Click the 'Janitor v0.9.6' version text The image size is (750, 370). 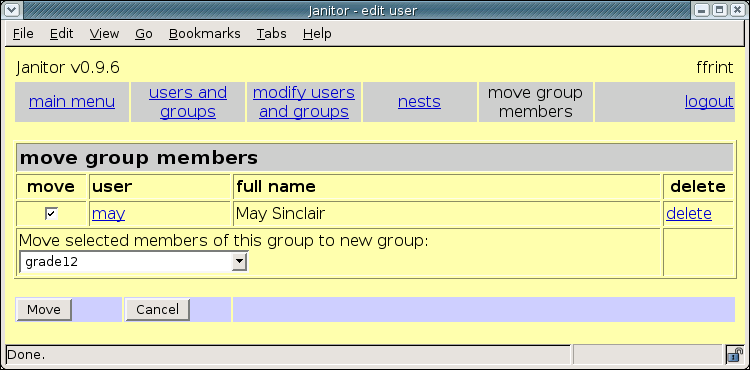pyautogui.click(x=67, y=68)
